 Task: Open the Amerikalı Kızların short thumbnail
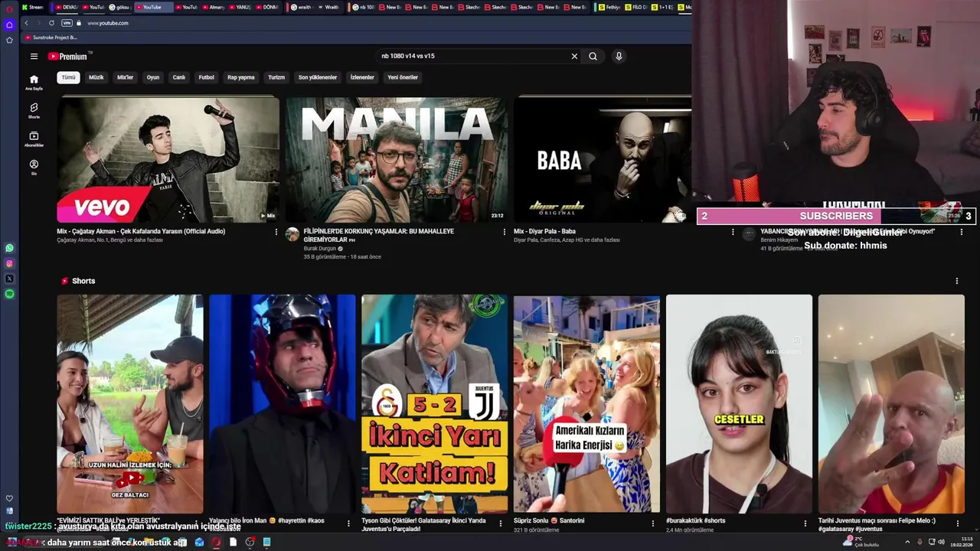[x=586, y=404]
